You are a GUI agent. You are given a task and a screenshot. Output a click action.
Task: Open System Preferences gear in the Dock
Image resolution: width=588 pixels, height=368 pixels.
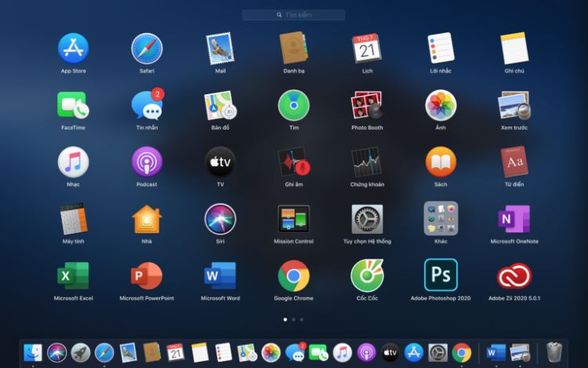(x=437, y=353)
